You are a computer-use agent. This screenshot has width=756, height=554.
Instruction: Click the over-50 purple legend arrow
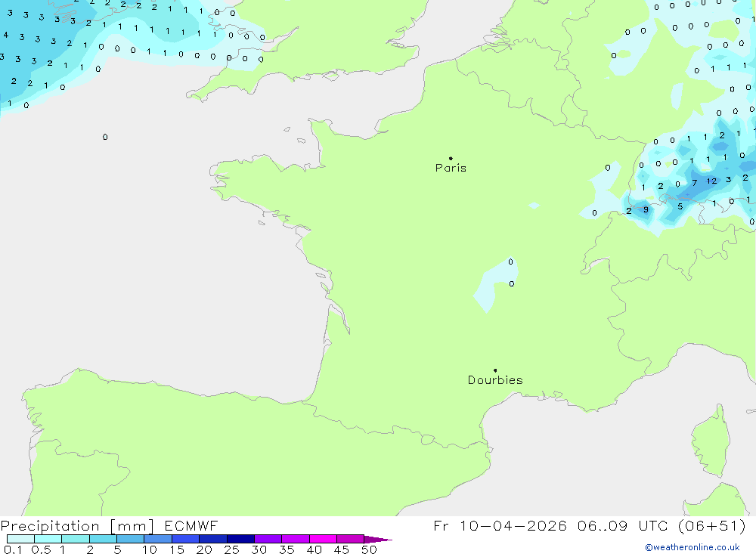pos(378,539)
